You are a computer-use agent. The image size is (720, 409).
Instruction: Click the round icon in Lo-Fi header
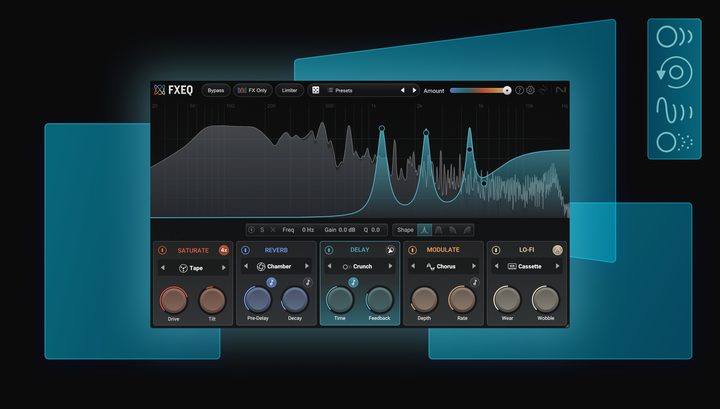(x=557, y=250)
